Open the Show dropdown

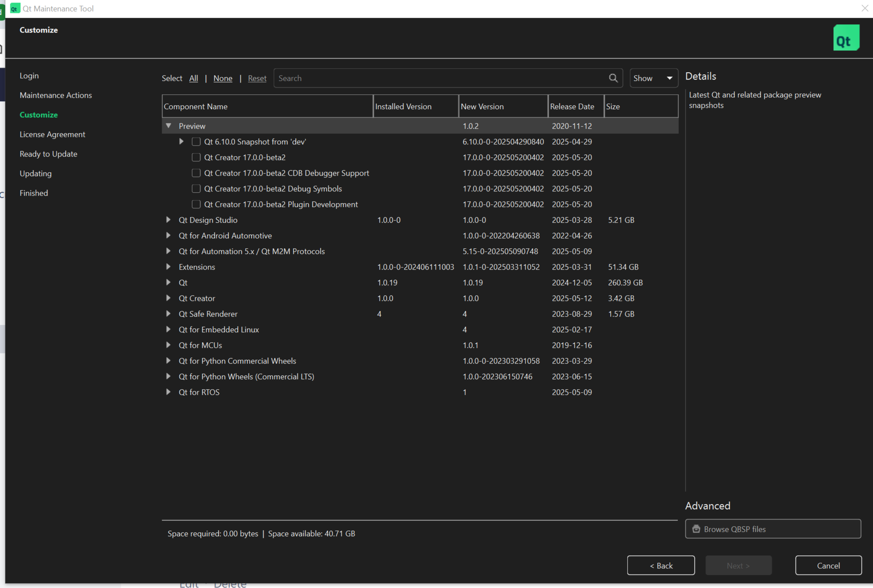coord(654,78)
